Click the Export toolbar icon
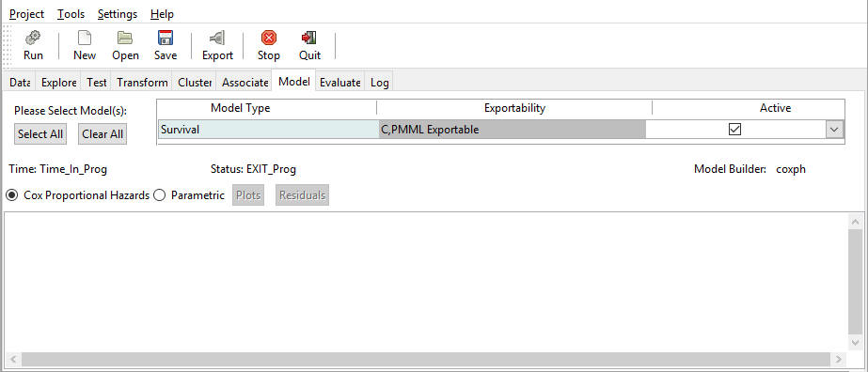The height and width of the screenshot is (372, 868). point(217,45)
